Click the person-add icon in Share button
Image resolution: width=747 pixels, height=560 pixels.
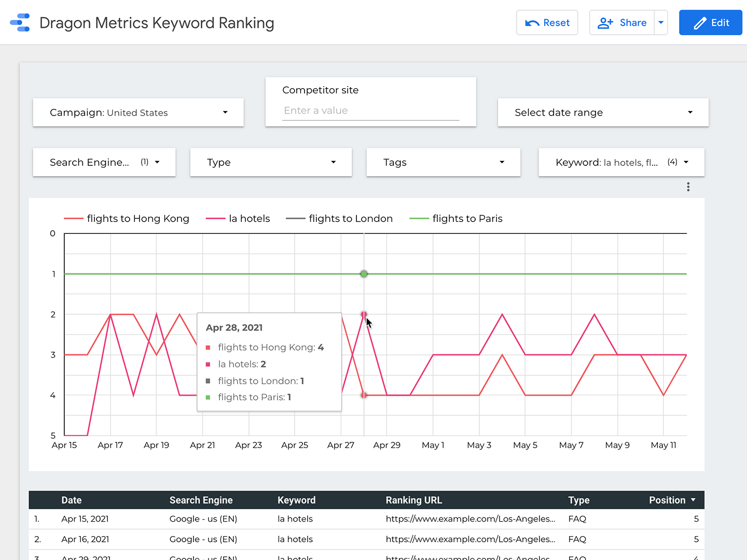point(604,22)
